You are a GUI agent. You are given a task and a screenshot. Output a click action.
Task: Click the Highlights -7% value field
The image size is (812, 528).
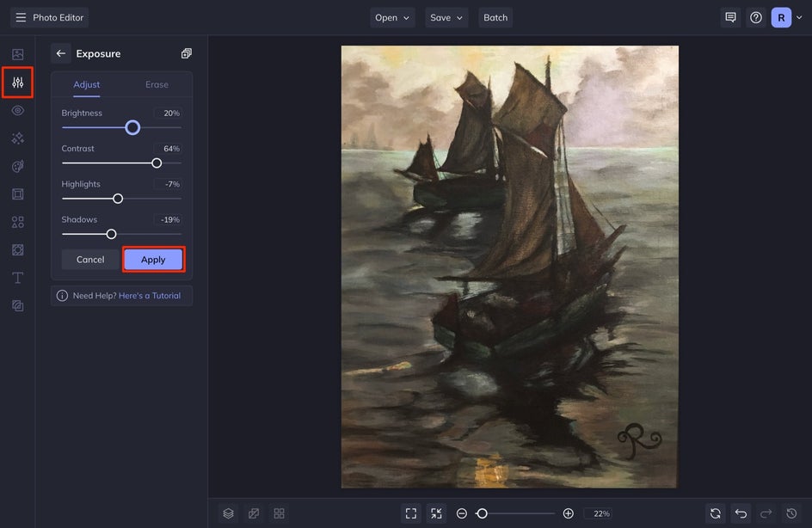(x=168, y=184)
